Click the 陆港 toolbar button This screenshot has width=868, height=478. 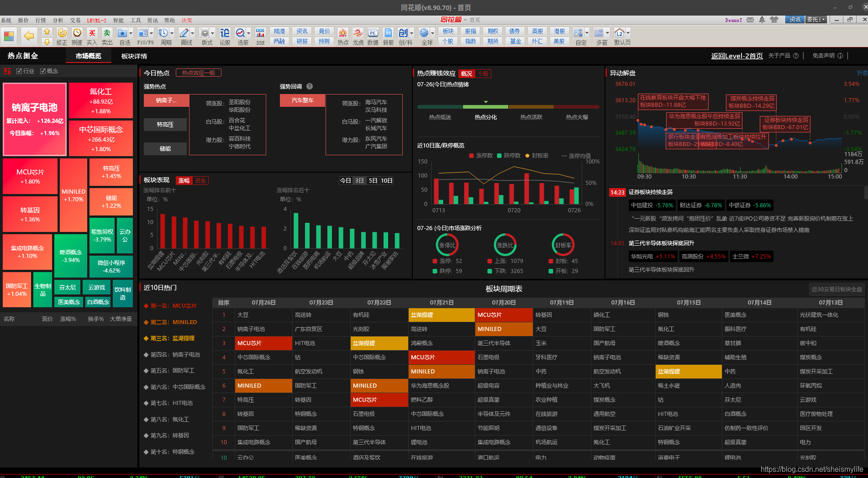pyautogui.click(x=279, y=31)
